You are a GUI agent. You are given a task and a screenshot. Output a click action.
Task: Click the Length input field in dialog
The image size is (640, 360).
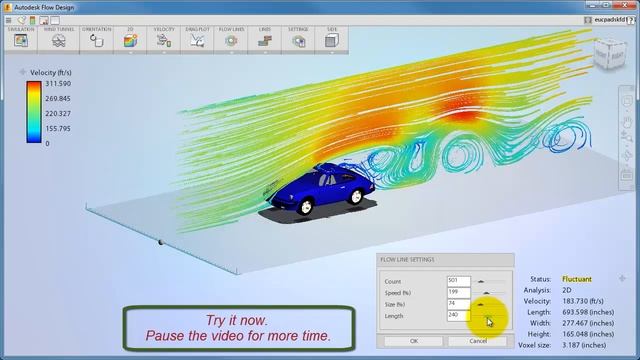click(459, 315)
